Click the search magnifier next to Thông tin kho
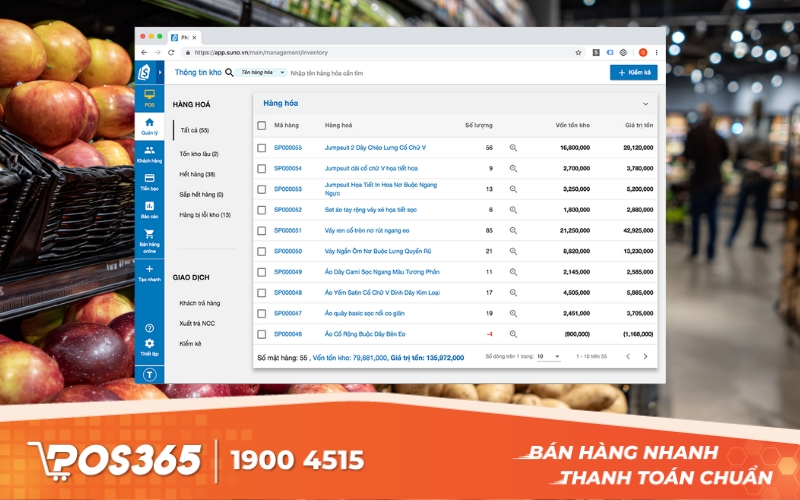 tap(230, 72)
